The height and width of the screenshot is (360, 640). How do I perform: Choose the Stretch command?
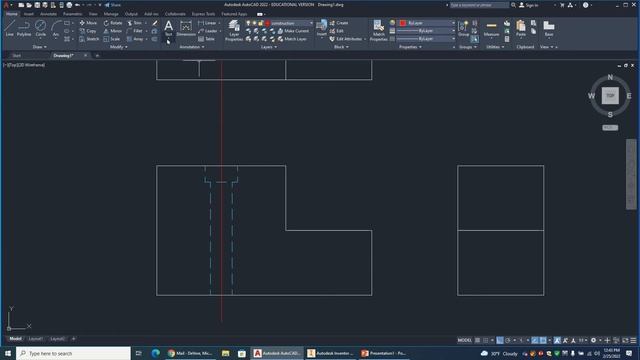(x=89, y=39)
